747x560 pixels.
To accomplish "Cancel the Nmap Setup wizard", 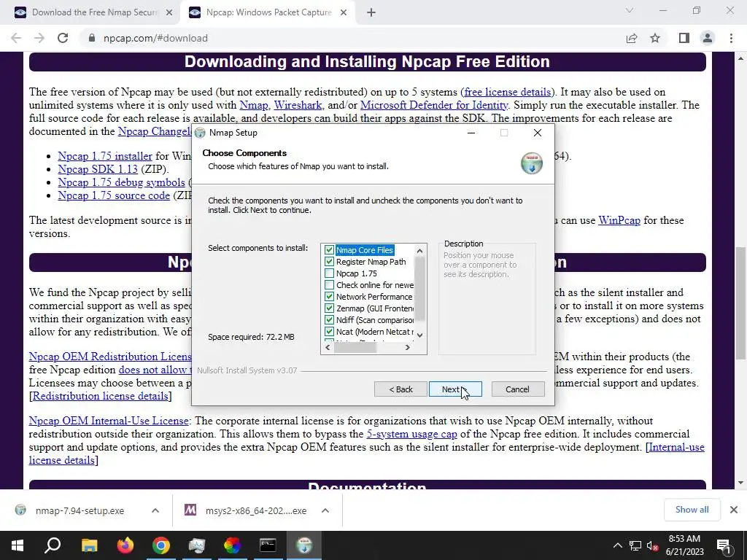I will coord(517,389).
